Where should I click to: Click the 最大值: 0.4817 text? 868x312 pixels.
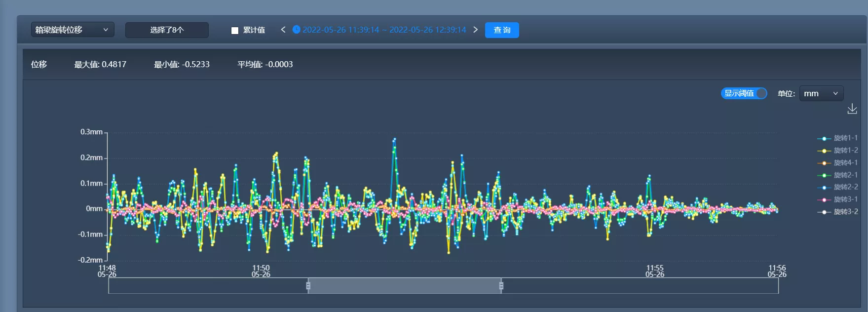click(100, 64)
